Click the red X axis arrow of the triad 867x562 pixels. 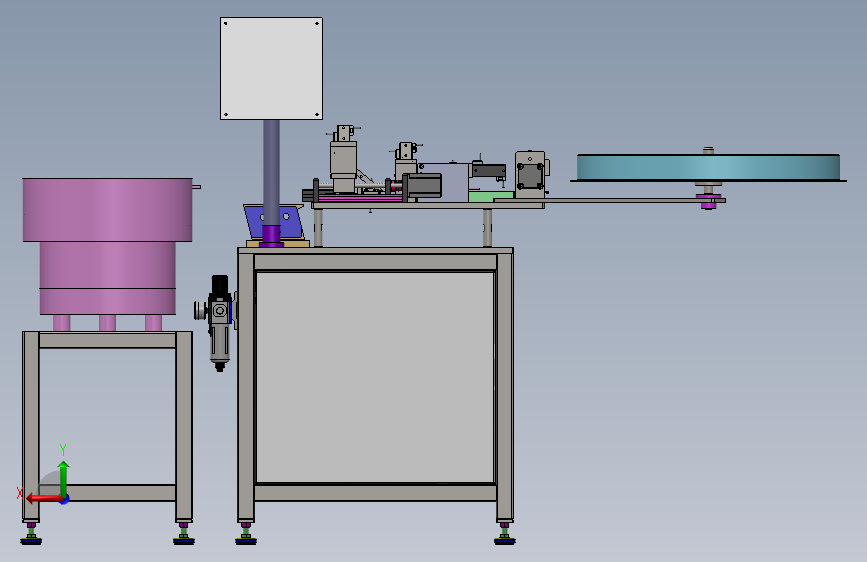tap(43, 498)
